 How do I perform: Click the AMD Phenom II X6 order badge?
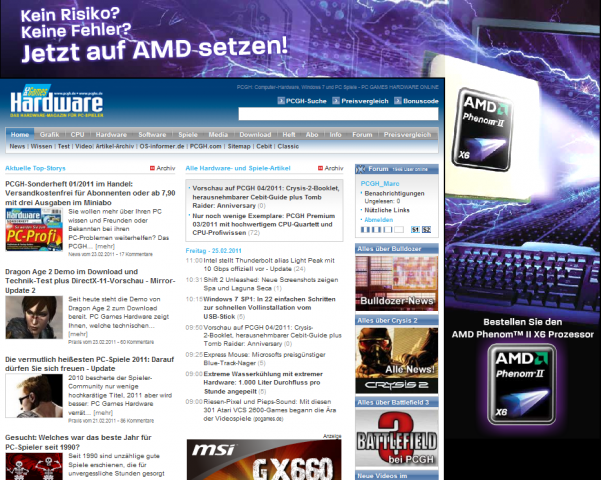pyautogui.click(x=521, y=384)
